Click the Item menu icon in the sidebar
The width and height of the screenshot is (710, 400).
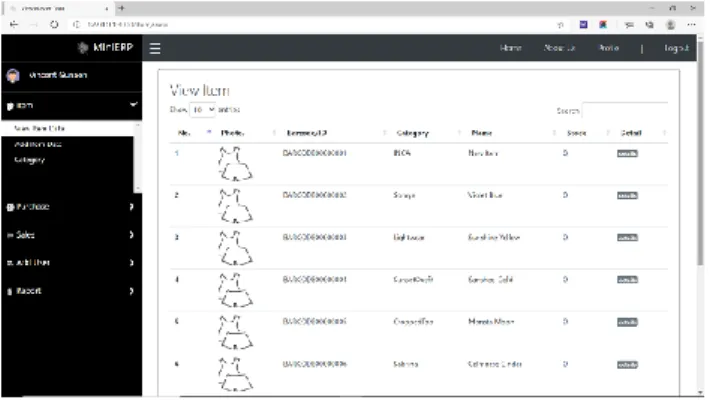pyautogui.click(x=10, y=106)
